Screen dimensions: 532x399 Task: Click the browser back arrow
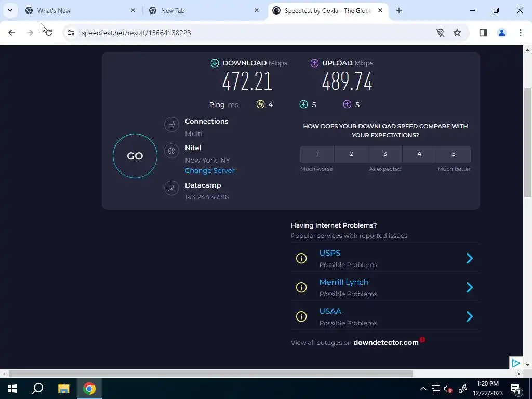coord(11,33)
